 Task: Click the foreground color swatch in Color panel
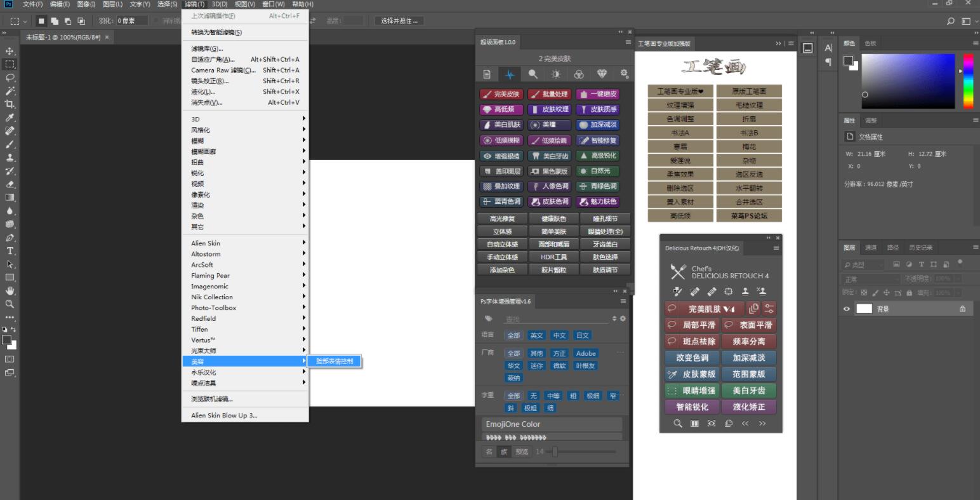pos(847,60)
